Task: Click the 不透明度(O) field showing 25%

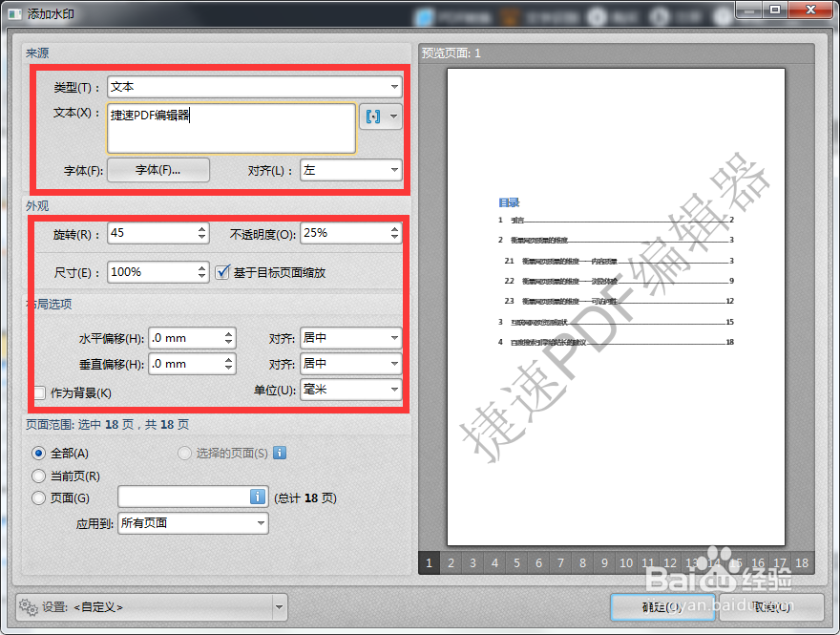Action: tap(345, 233)
